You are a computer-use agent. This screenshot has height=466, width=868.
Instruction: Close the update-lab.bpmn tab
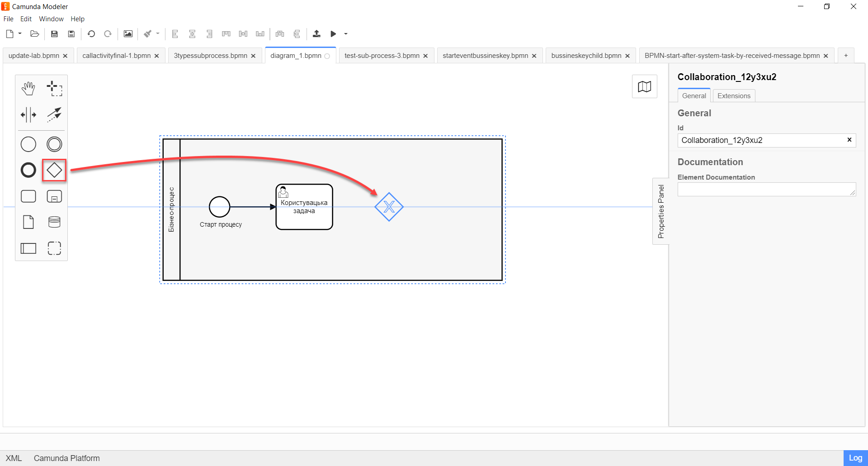65,56
